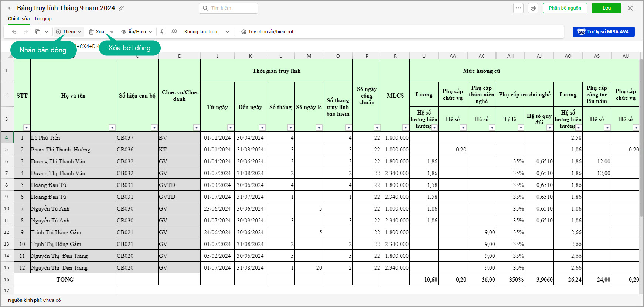
Task: Click the Lưu save button
Action: click(606, 8)
